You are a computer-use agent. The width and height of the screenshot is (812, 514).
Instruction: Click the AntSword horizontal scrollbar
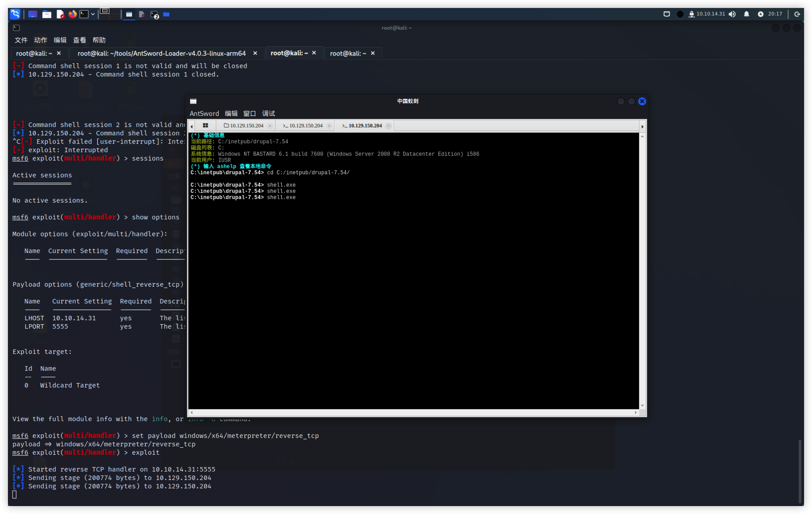(413, 412)
